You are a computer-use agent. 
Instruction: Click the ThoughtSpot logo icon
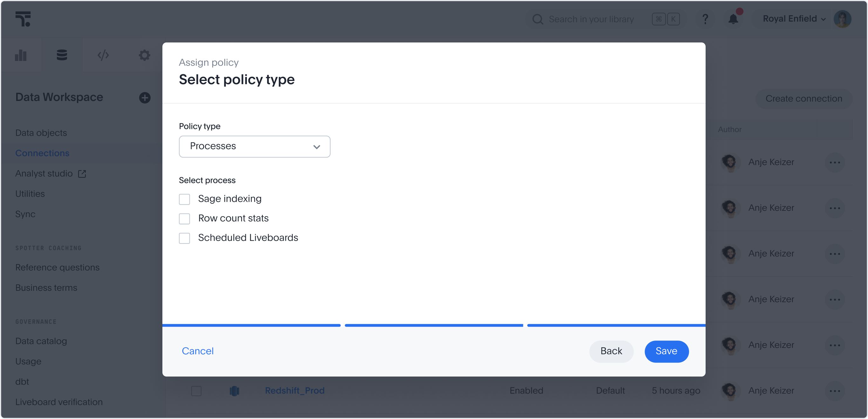click(23, 19)
